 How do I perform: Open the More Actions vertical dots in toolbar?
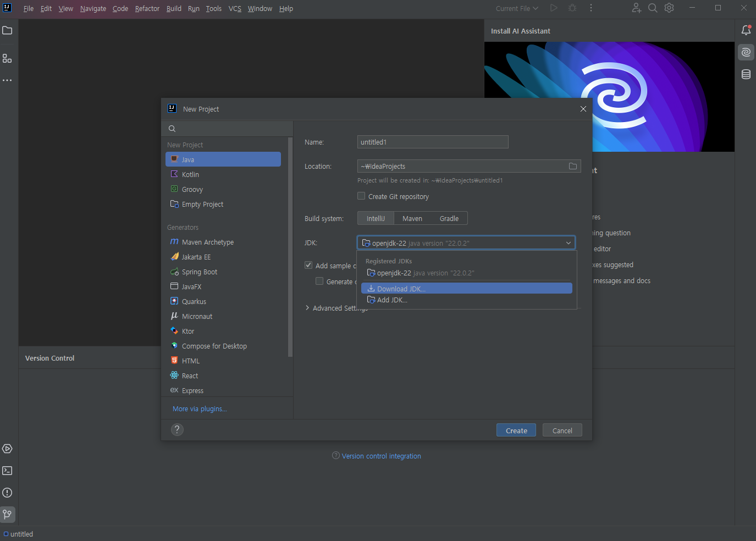(x=591, y=8)
